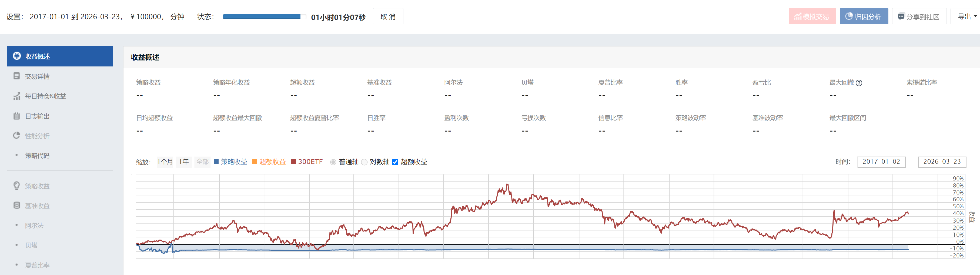Click the 基准收益 database icon
Viewport: 980px width, 275px height.
click(17, 206)
